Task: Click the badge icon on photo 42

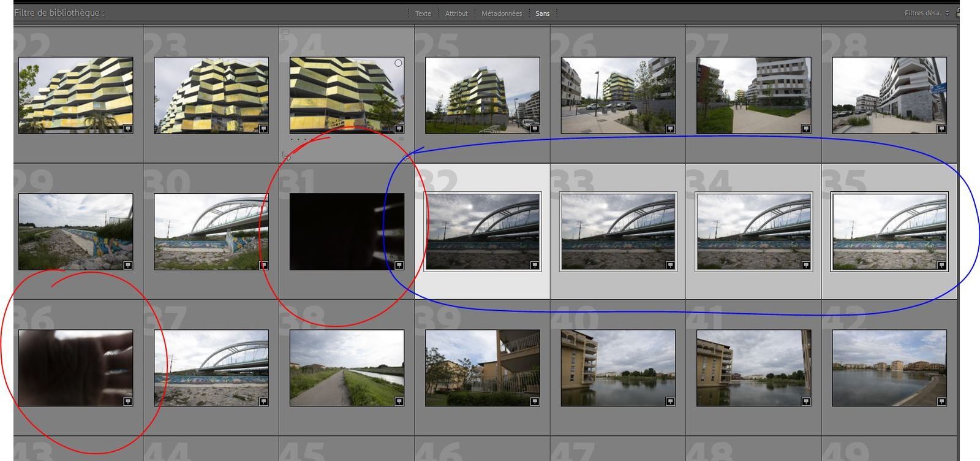Action: pyautogui.click(x=941, y=402)
